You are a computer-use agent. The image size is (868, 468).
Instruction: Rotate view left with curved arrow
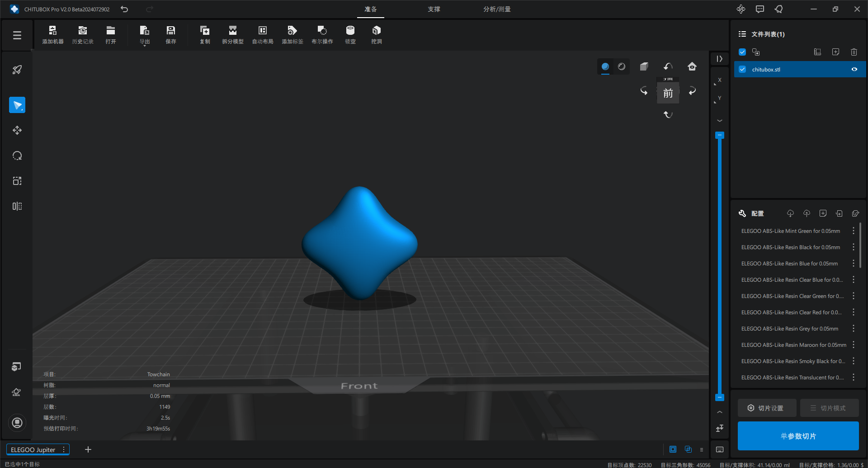coord(644,91)
